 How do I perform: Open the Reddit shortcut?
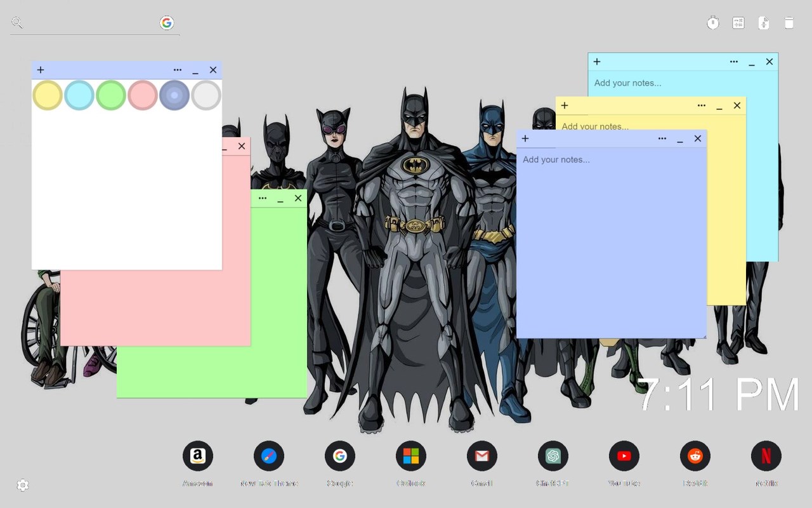click(695, 456)
